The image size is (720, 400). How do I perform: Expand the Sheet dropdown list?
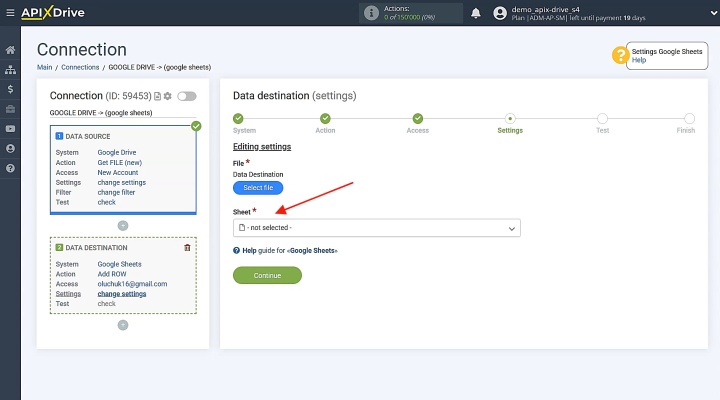[377, 228]
